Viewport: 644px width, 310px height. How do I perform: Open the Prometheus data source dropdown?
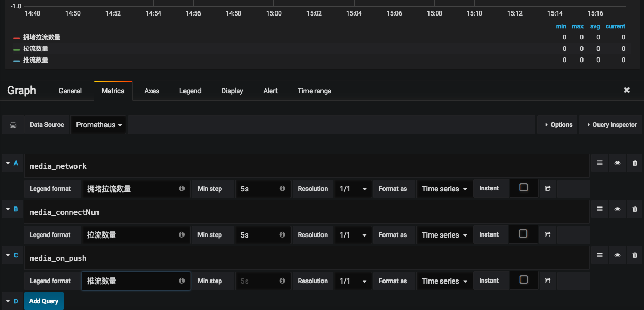coord(98,125)
